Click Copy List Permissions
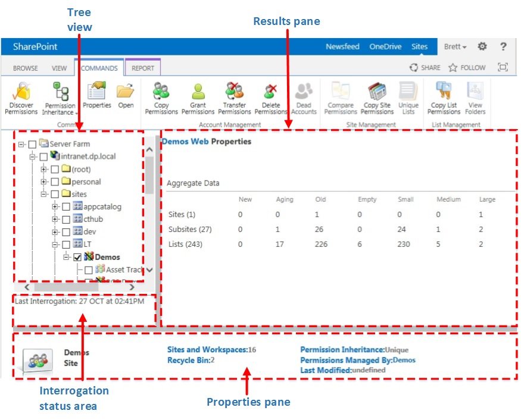 (444, 98)
